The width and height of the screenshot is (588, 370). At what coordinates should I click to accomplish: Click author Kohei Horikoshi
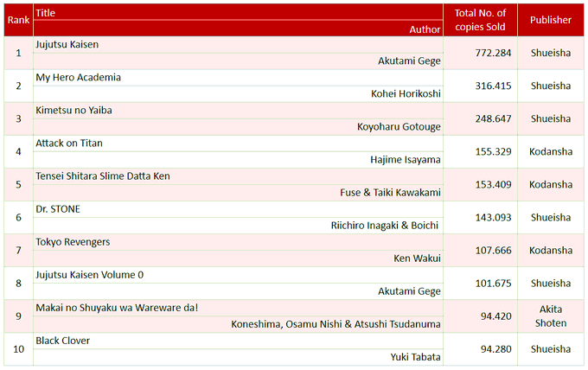coord(406,93)
